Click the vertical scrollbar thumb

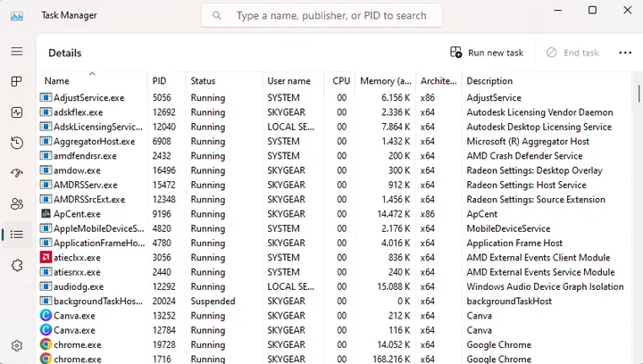[x=639, y=94]
